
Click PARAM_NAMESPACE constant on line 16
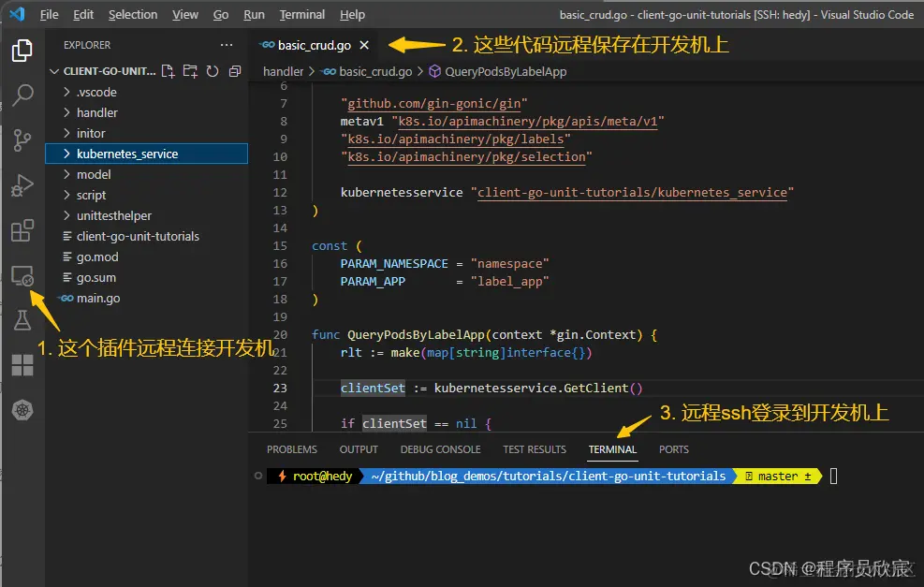click(x=393, y=263)
